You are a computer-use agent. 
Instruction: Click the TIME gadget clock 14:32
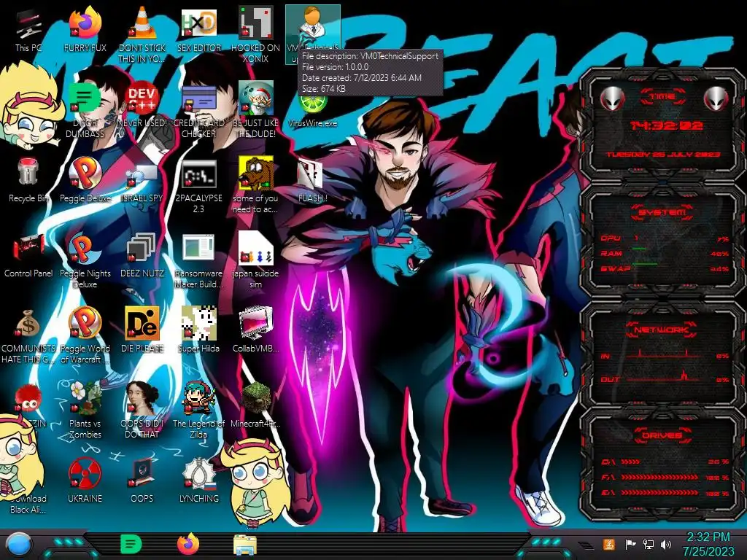pyautogui.click(x=666, y=125)
